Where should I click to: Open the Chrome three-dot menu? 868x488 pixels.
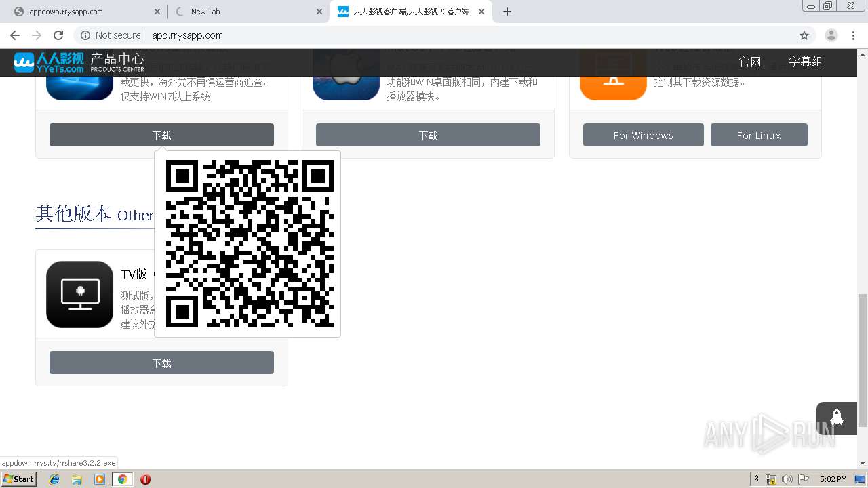[853, 35]
